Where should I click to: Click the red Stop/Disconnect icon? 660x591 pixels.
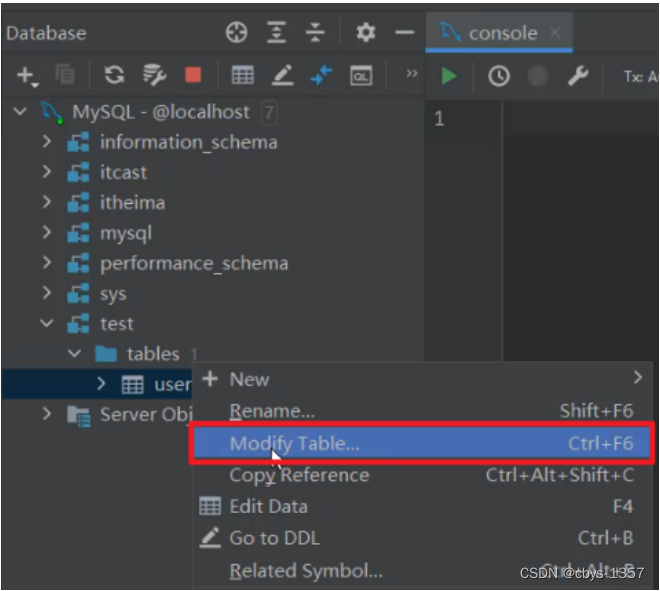tap(193, 76)
